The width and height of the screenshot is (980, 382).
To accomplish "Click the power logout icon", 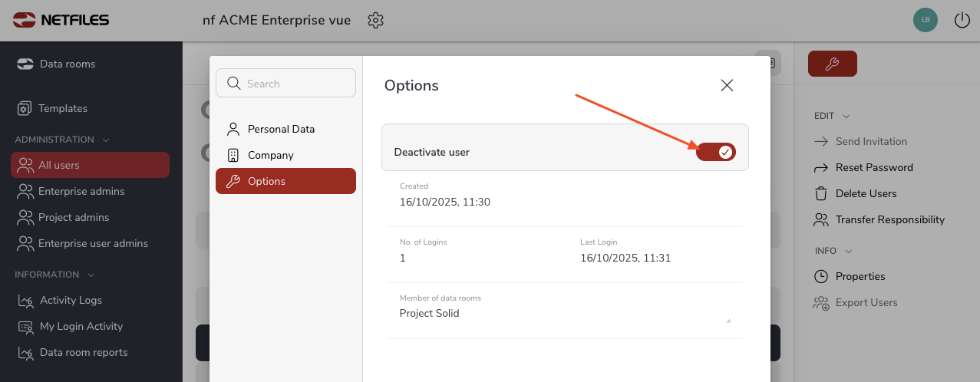I will tap(962, 21).
